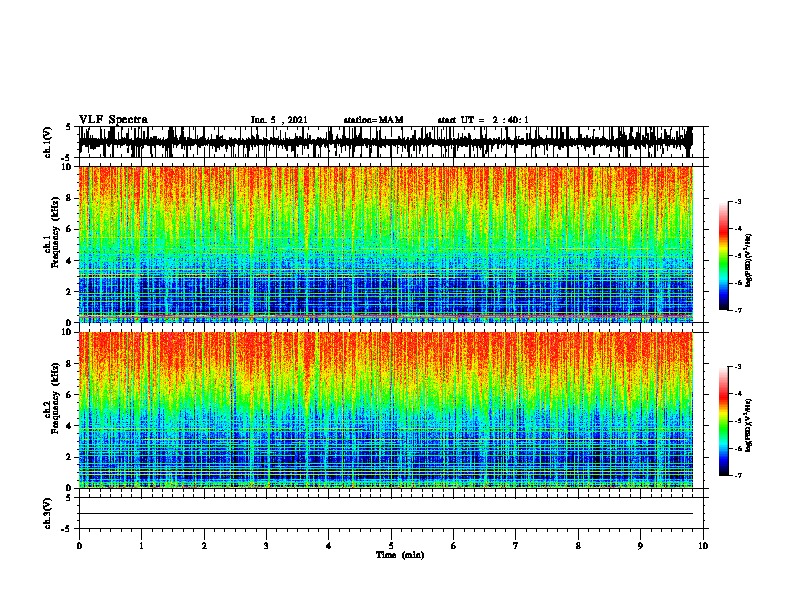This screenshot has width=792, height=612.
Task: Click the "0" tick on the time axis
Action: 79,546
